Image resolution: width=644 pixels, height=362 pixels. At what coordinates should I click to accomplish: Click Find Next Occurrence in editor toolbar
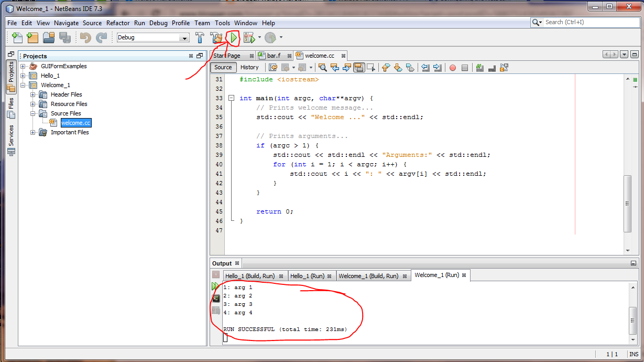tap(346, 67)
